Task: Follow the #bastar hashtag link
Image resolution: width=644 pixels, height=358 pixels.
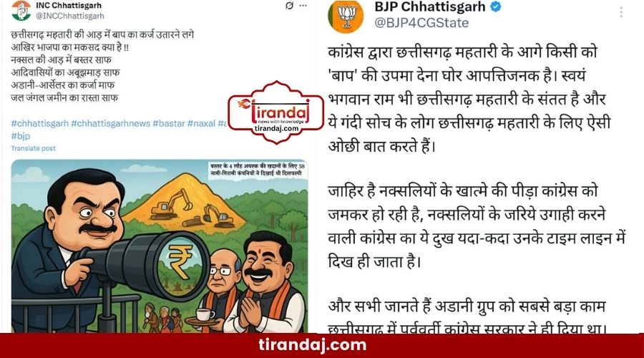Action: coord(169,123)
